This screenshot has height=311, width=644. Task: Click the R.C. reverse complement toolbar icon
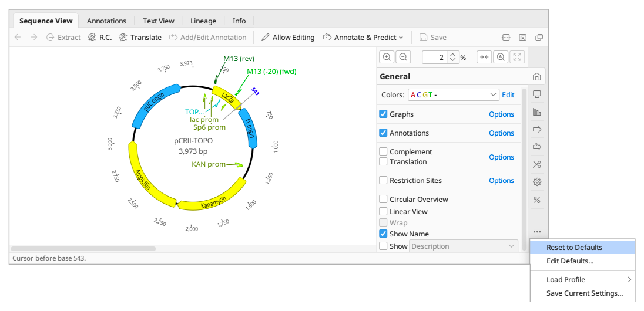99,37
